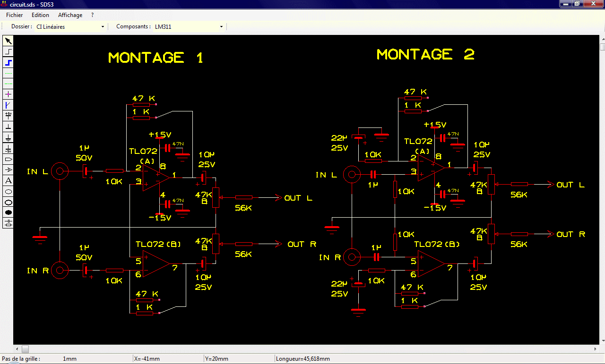
Task: Click the SDS3 application icon in title bar
Action: coord(5,4)
